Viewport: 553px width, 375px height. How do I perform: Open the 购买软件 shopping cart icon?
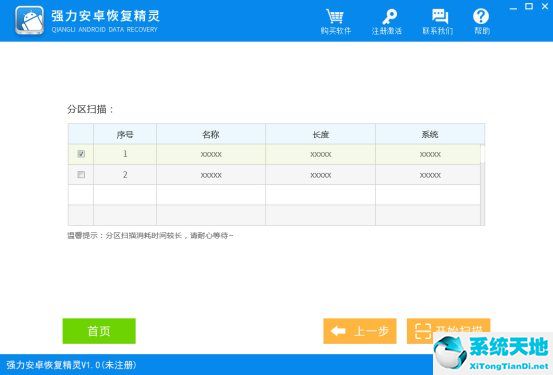[335, 22]
